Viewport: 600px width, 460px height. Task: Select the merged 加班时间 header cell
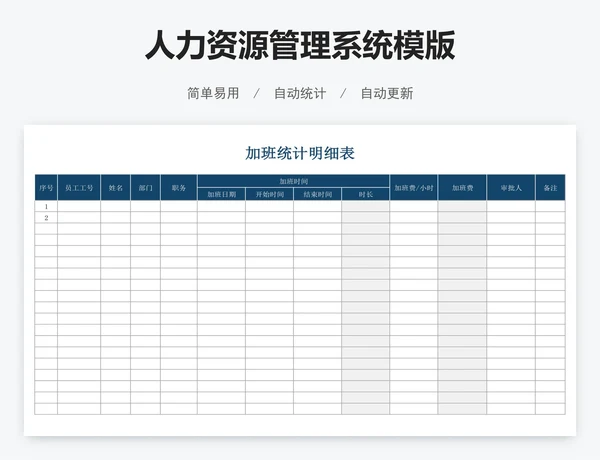pyautogui.click(x=293, y=181)
